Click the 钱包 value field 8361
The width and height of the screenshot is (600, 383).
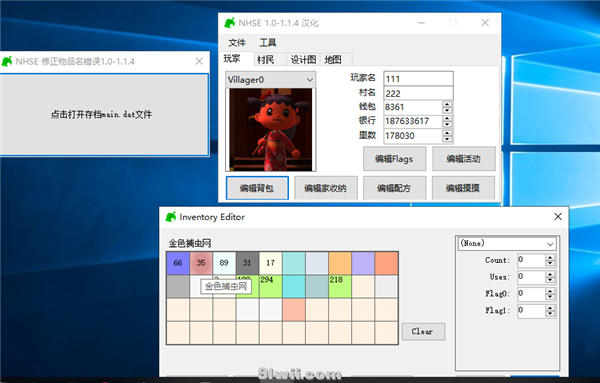tap(413, 107)
